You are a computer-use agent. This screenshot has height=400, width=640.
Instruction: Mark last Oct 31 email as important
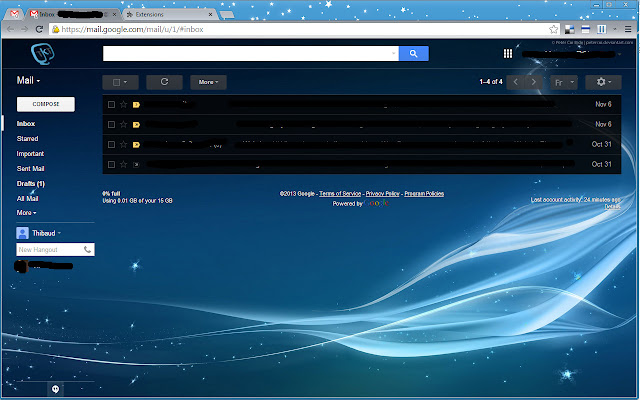136,164
